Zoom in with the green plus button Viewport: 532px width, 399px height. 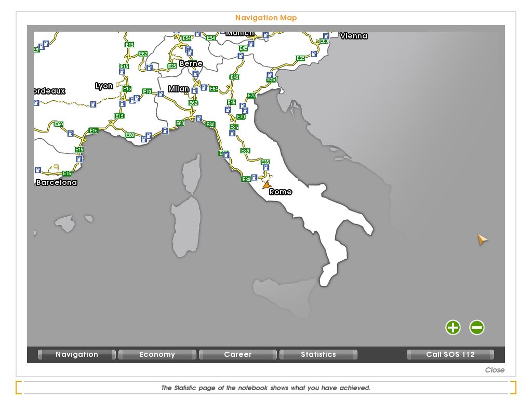453,327
